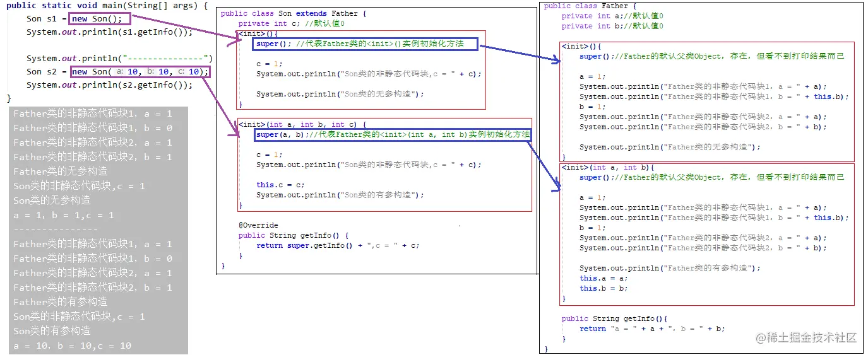Click the gray console output line 'Son类的有参构造'
This screenshot has height=355, width=868.
tap(52, 331)
